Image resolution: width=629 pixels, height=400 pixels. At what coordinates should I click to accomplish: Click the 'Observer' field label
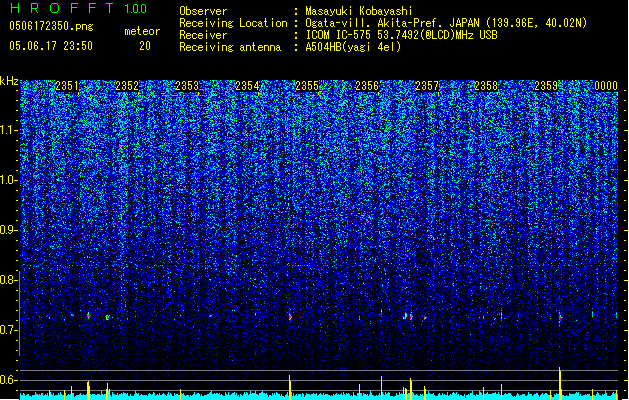[x=203, y=11]
